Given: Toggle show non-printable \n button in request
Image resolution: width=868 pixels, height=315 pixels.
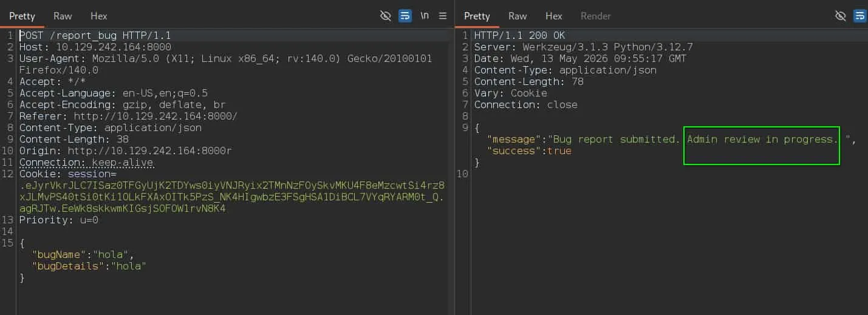Looking at the screenshot, I should point(425,16).
